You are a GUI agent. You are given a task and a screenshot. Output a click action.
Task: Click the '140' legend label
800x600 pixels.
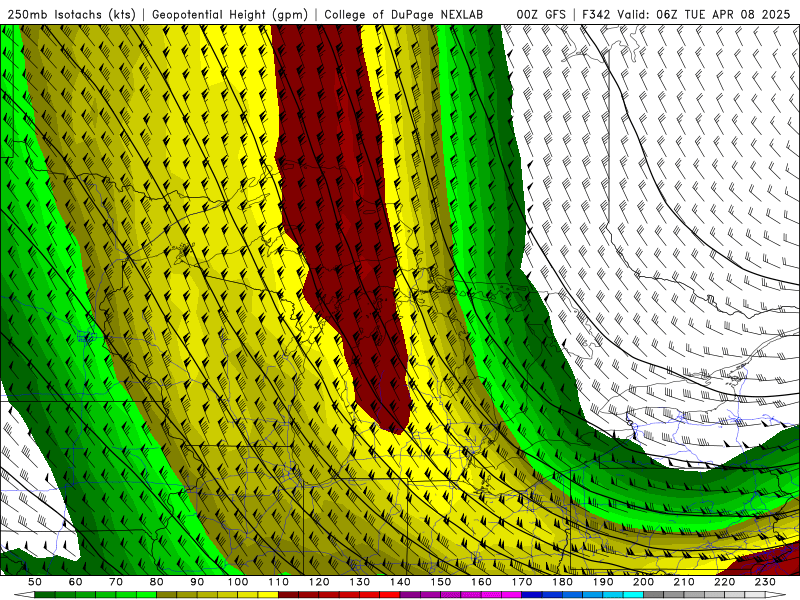(400, 582)
